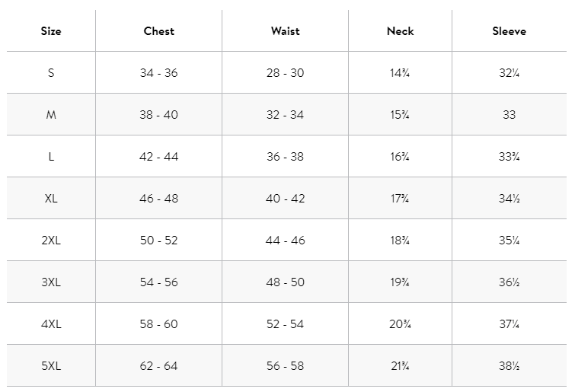Image resolution: width=575 pixels, height=392 pixels.
Task: Click the 2XL size row label
Action: (x=51, y=241)
